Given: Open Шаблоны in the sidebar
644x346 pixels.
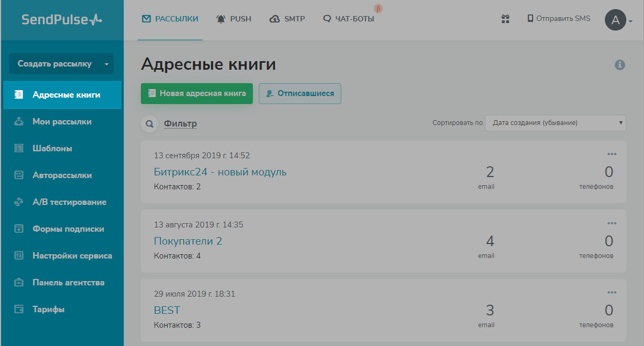Looking at the screenshot, I should 62,149.
